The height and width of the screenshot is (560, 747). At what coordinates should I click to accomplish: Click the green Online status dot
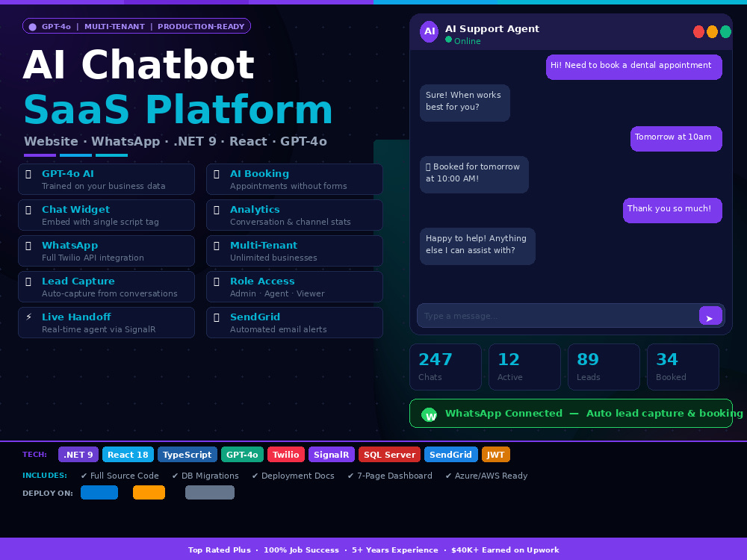[x=448, y=40]
